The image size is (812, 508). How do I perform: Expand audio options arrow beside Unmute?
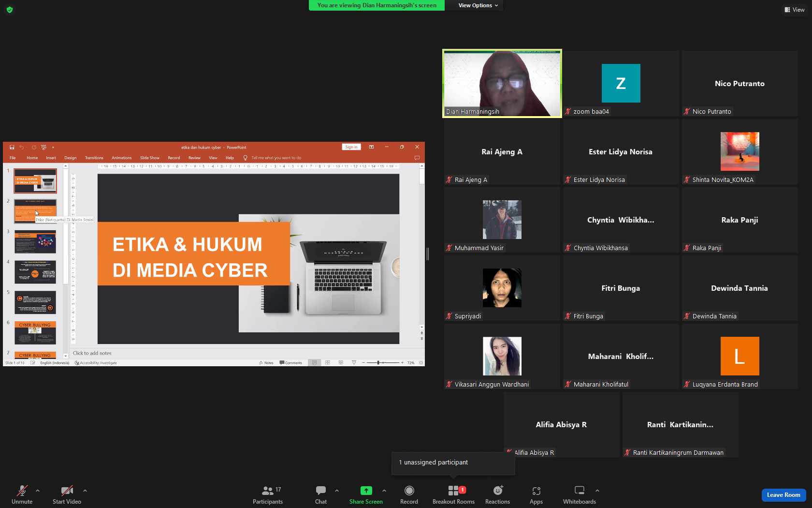pyautogui.click(x=38, y=491)
